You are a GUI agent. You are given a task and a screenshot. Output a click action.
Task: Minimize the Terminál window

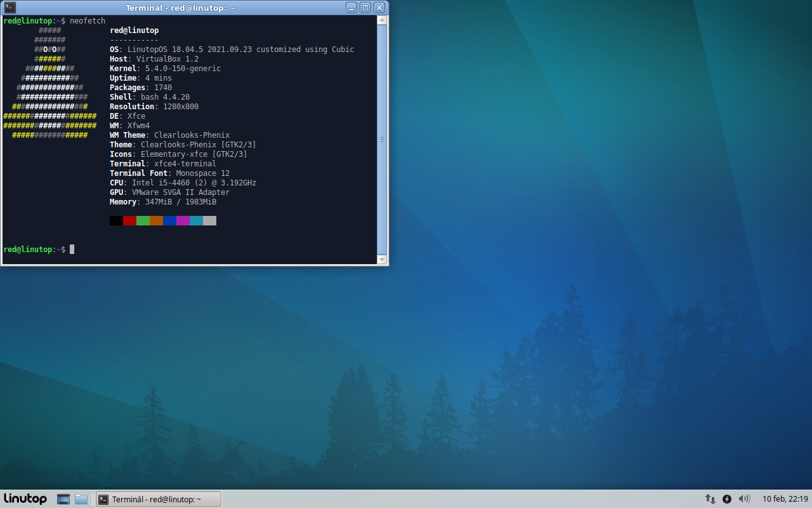pos(351,8)
